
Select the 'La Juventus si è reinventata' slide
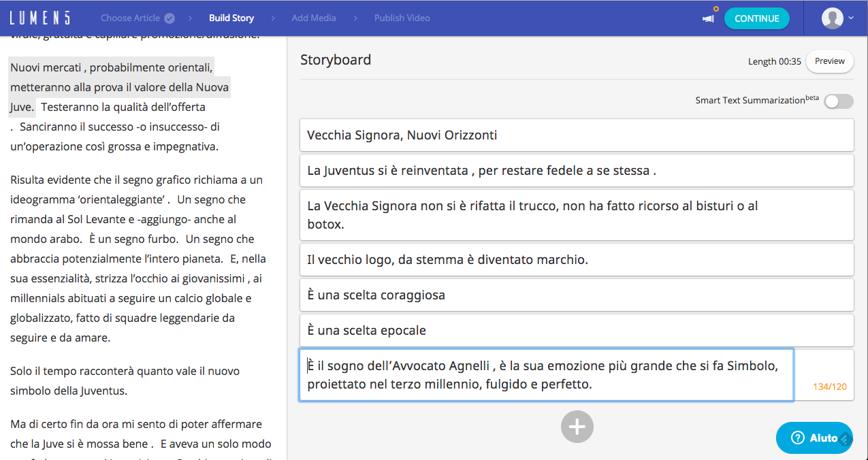pyautogui.click(x=577, y=170)
